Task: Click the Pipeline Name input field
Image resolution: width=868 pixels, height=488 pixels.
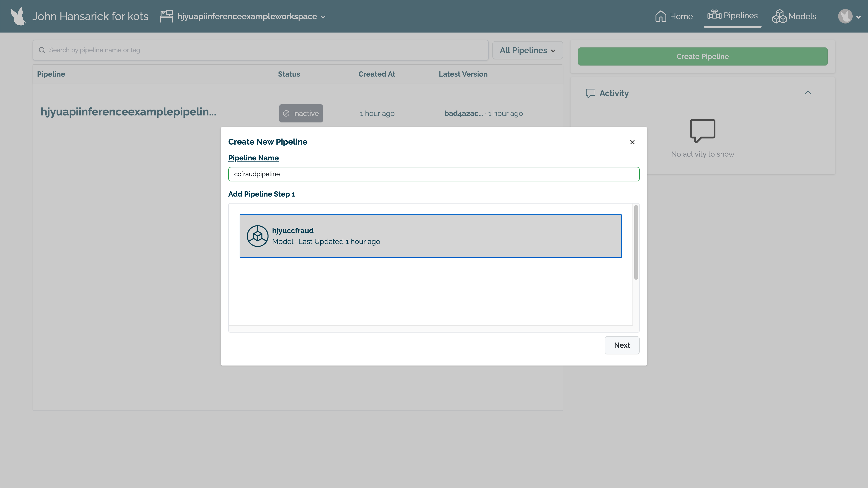Action: pyautogui.click(x=434, y=174)
